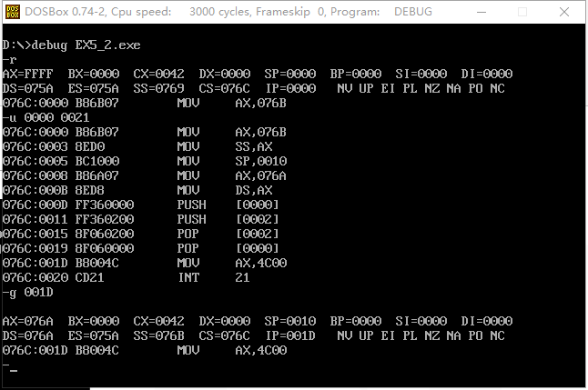Click the 'SS=076B' register value
Viewport: 588px width, 390px height.
(x=158, y=335)
